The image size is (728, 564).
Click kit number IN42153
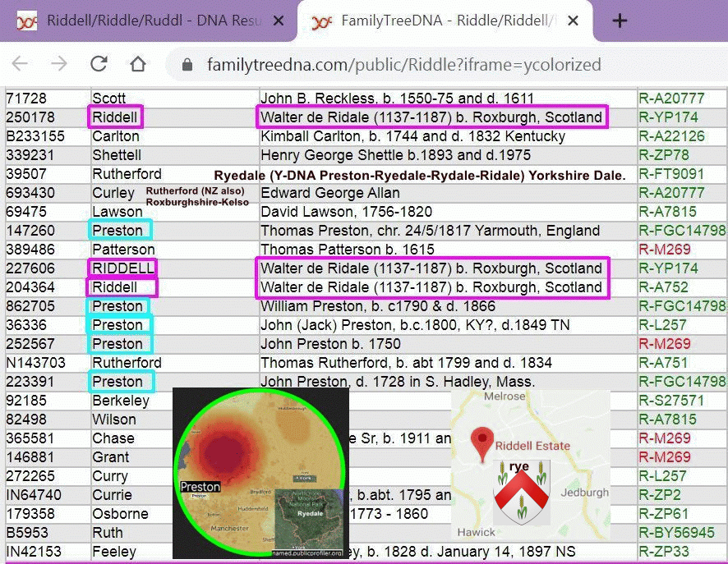tap(34, 552)
